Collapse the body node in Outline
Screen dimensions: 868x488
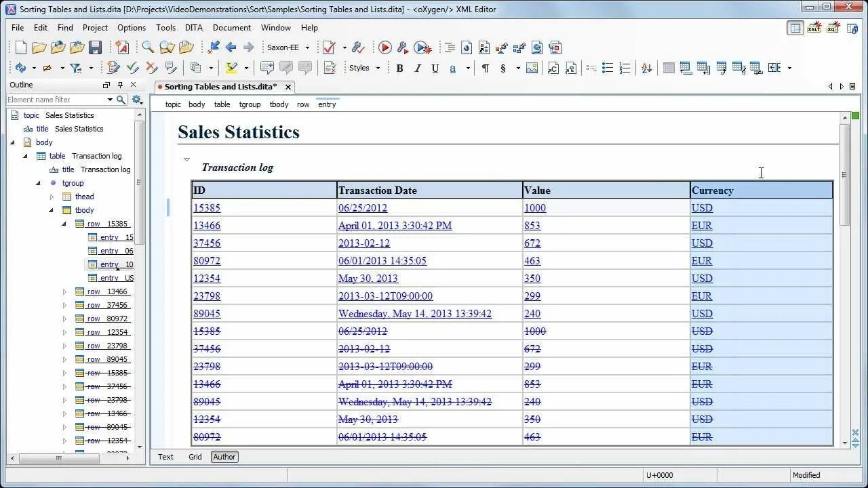pyautogui.click(x=12, y=142)
